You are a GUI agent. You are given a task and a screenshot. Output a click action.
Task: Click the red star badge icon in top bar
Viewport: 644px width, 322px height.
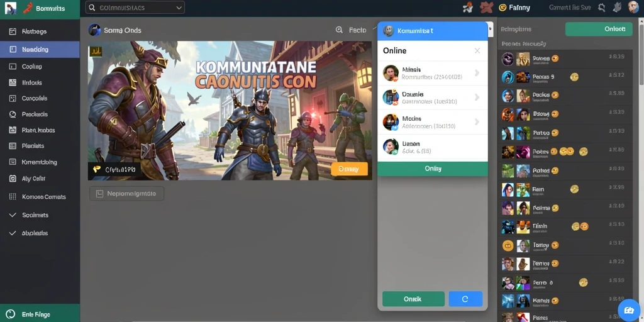pyautogui.click(x=487, y=8)
